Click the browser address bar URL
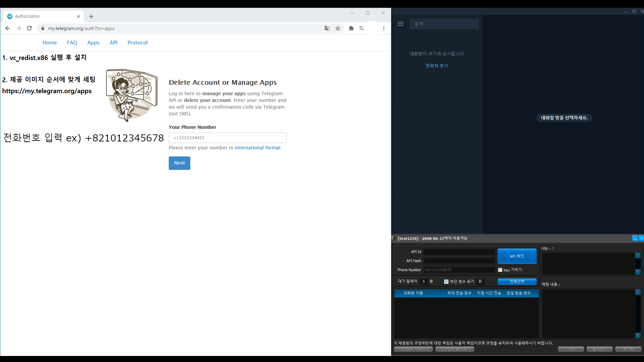 [81, 28]
